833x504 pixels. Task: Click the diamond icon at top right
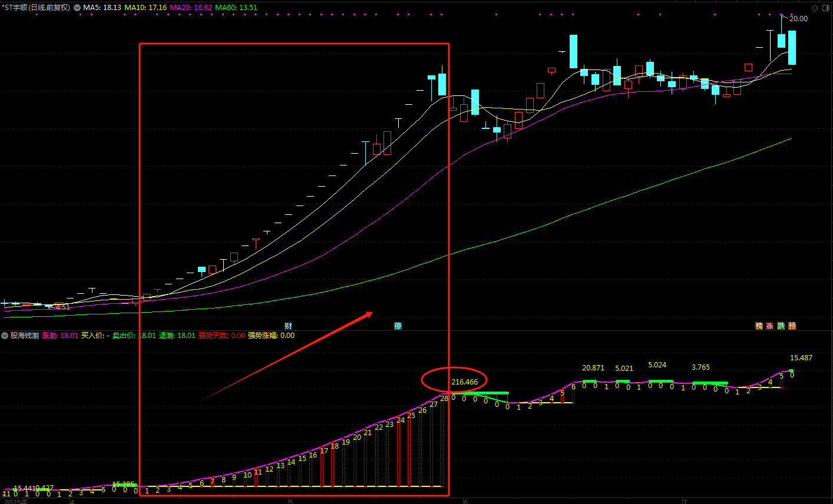[815, 8]
